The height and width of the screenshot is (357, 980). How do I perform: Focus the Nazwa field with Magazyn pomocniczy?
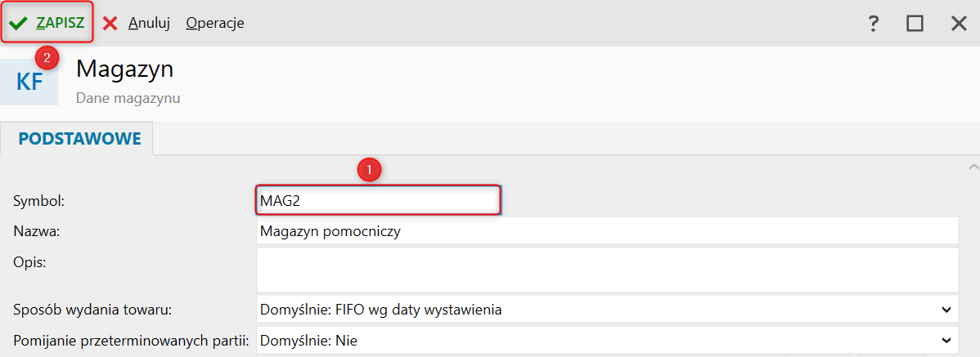click(x=606, y=231)
